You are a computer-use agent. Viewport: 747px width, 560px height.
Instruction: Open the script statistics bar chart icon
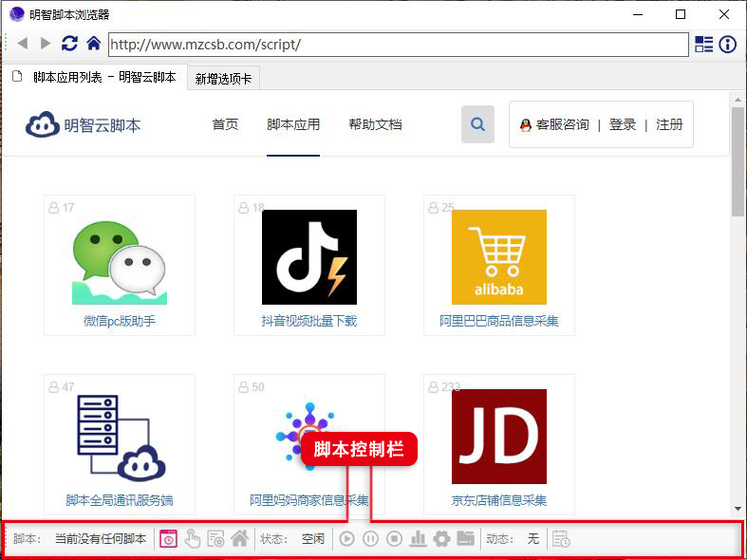click(x=418, y=539)
